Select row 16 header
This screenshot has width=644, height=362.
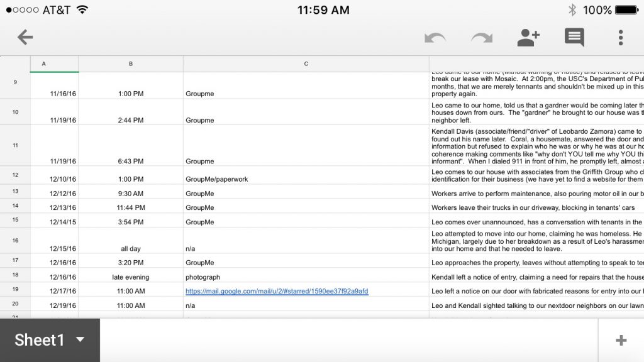[x=15, y=240]
